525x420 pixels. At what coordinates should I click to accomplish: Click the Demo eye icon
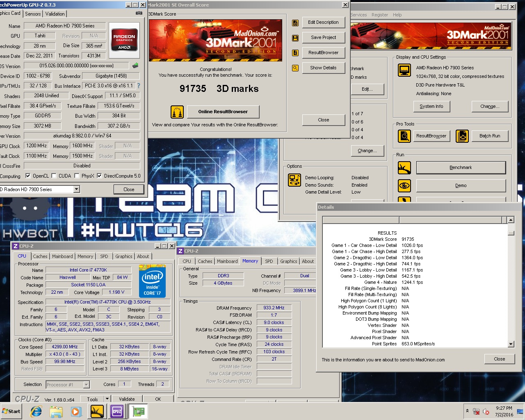[x=404, y=185]
